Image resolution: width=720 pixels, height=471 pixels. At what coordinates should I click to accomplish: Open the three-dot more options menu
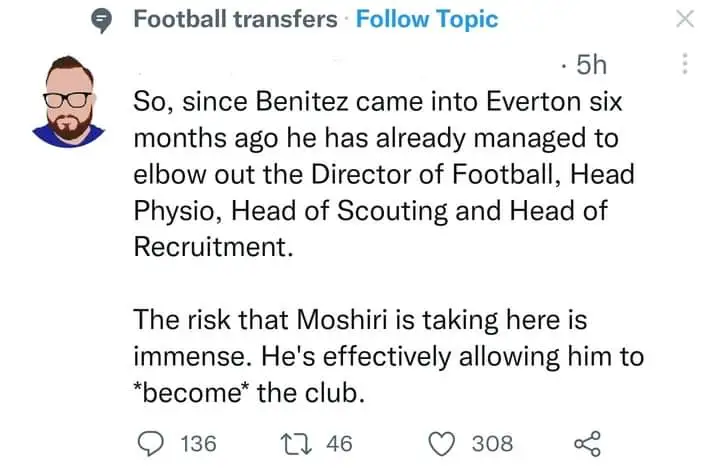[685, 63]
